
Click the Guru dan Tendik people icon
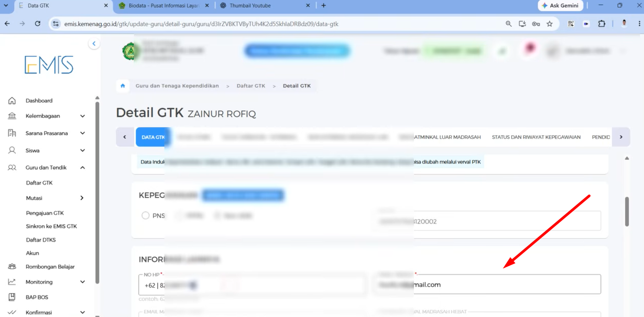[12, 168]
